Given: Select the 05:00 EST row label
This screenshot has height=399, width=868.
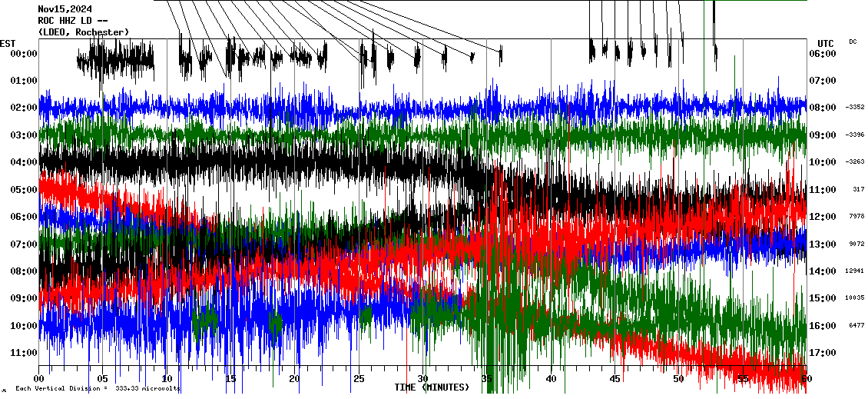Looking at the screenshot, I should click(x=23, y=190).
